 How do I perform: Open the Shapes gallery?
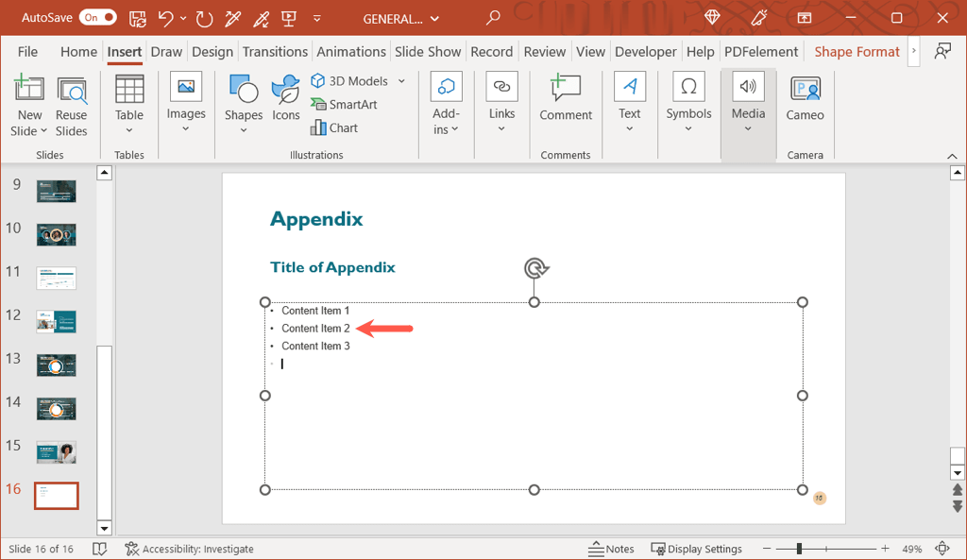click(243, 105)
